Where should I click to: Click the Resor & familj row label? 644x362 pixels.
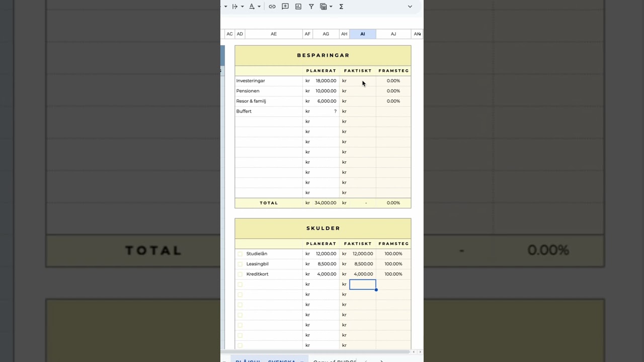[x=251, y=101]
